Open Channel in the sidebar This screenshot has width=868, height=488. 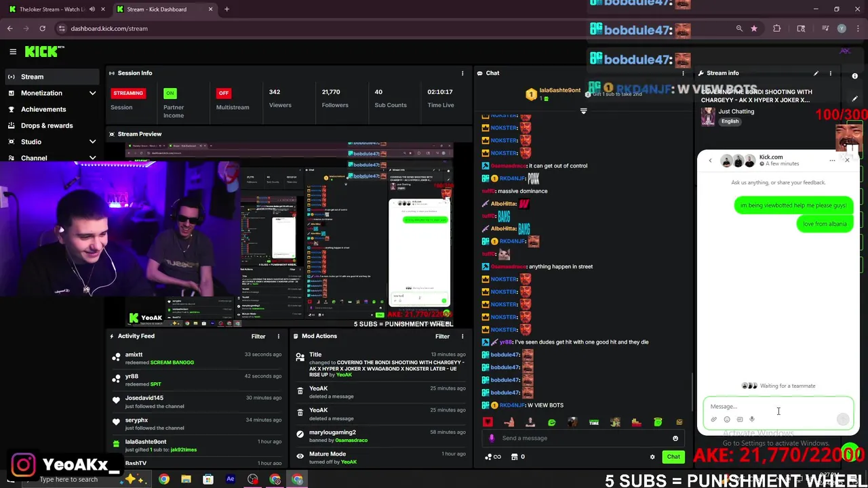34,158
